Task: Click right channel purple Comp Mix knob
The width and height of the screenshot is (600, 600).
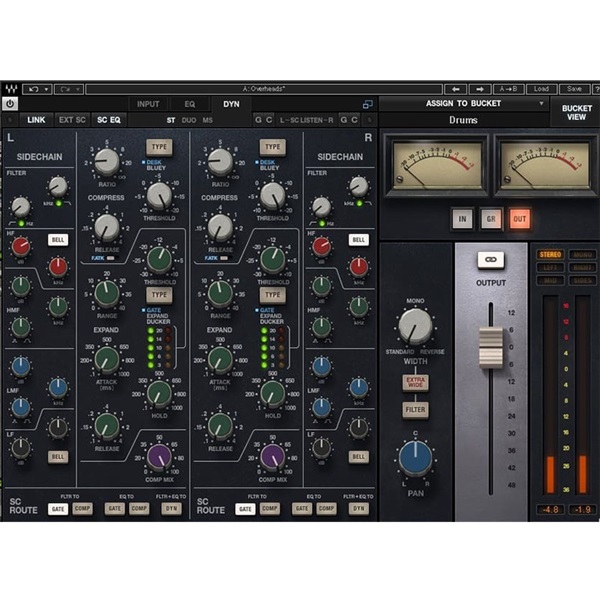Action: [273, 456]
